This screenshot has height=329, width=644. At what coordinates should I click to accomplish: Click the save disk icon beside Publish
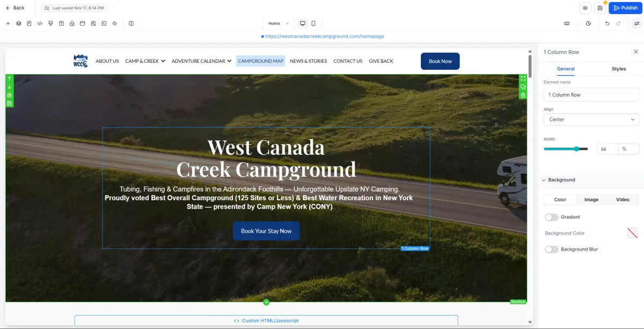[600, 8]
